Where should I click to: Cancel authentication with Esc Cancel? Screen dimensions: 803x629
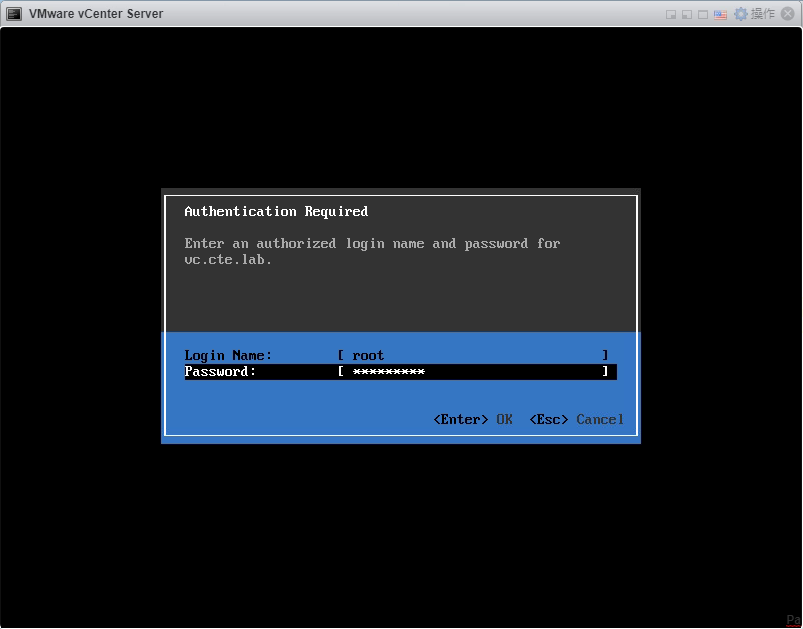[x=576, y=420]
